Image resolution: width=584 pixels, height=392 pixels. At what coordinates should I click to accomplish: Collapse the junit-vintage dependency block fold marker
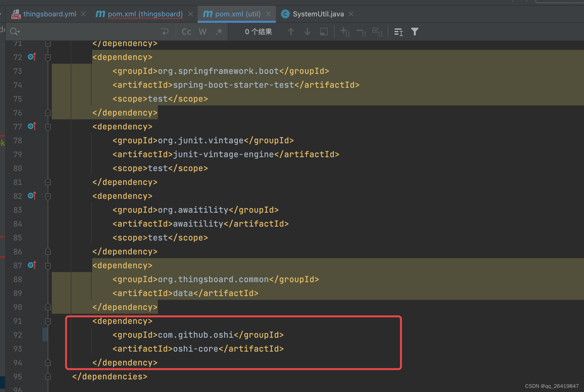(x=48, y=127)
